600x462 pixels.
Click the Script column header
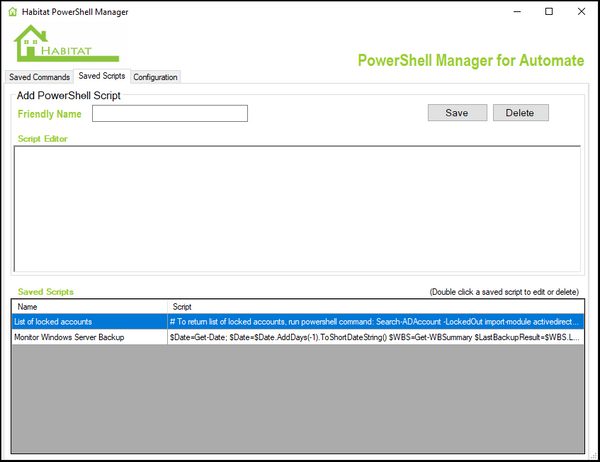tap(376, 307)
